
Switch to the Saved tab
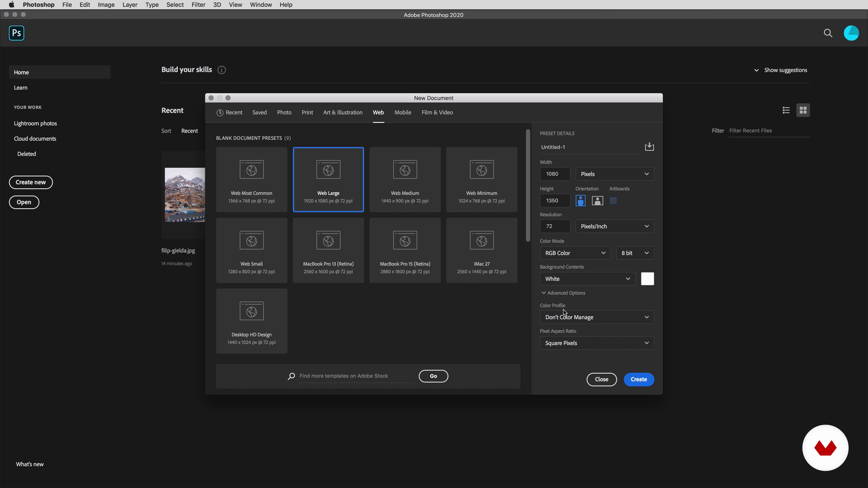click(259, 113)
